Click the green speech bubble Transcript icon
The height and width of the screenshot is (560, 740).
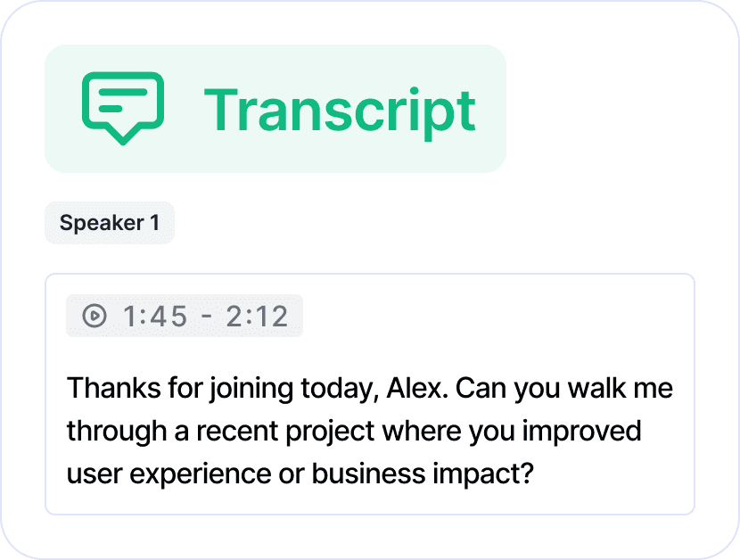(123, 108)
